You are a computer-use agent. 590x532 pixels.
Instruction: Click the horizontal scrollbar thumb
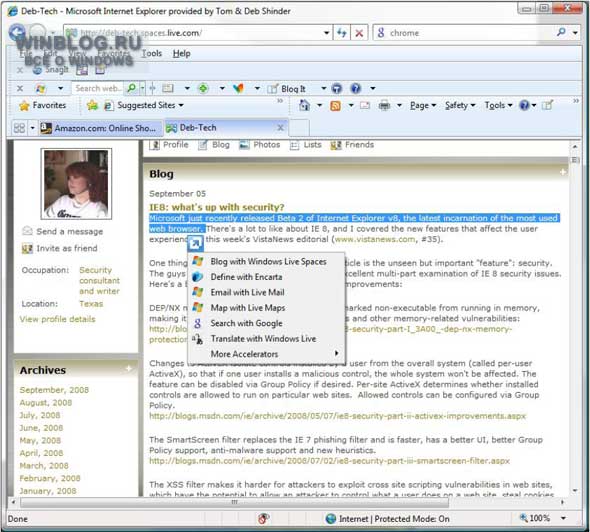click(234, 502)
